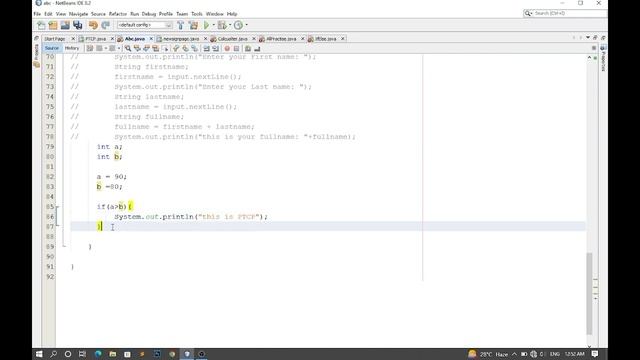Open the Profile Project dropdown arrow

click(x=247, y=25)
